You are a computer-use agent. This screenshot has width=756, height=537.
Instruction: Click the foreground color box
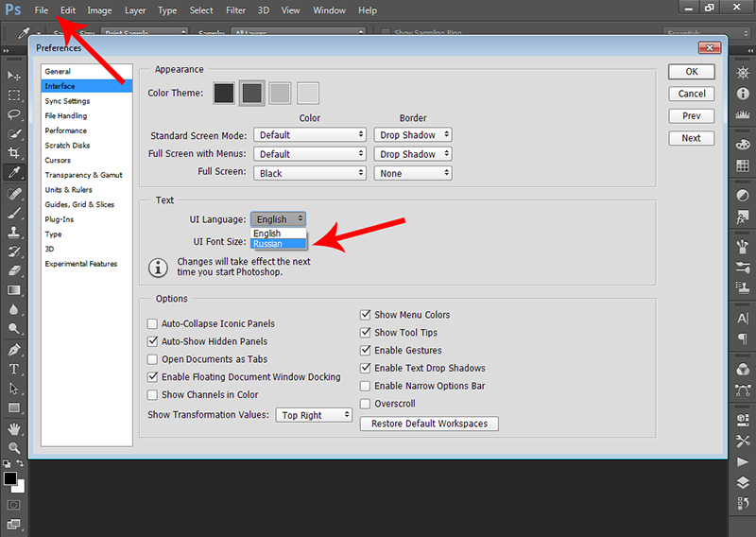[x=10, y=479]
